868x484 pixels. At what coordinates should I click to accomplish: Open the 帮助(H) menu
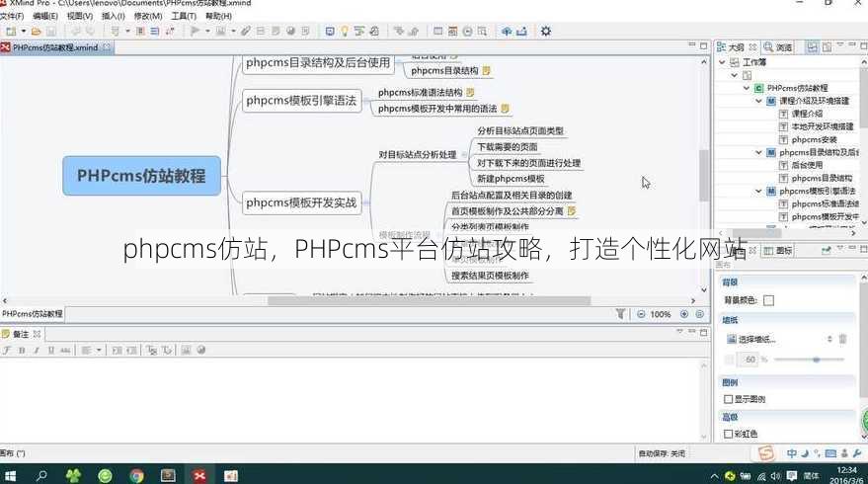pyautogui.click(x=218, y=16)
